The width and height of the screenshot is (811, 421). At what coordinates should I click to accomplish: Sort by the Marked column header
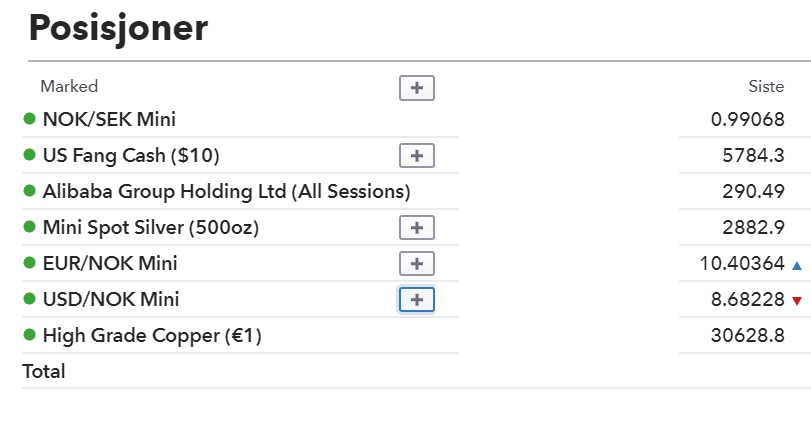point(69,86)
